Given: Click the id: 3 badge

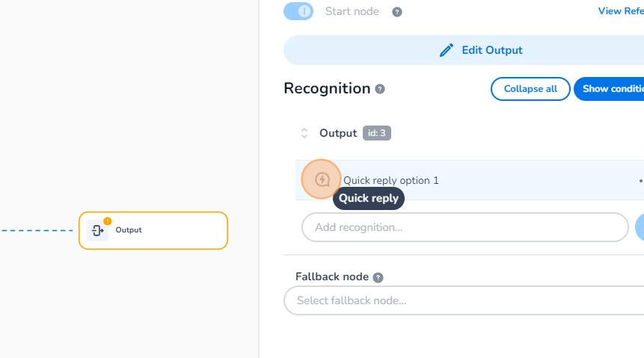Looking at the screenshot, I should pyautogui.click(x=377, y=133).
